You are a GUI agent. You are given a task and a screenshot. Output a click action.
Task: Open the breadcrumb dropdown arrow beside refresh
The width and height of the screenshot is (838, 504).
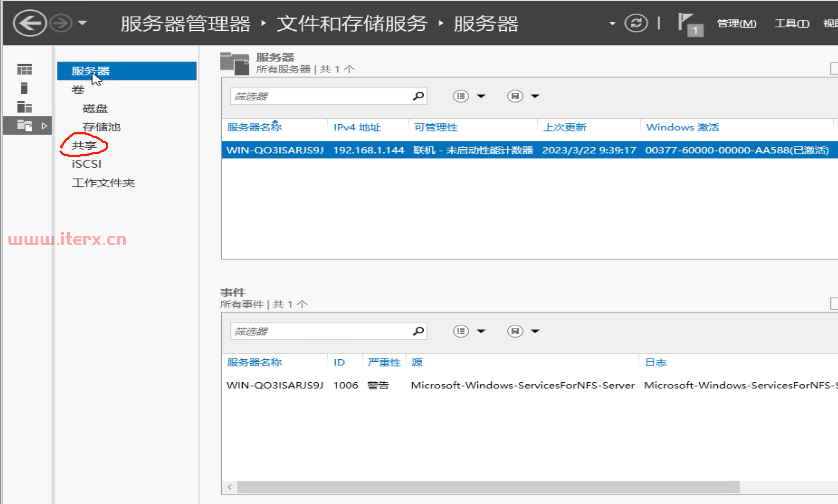(612, 23)
